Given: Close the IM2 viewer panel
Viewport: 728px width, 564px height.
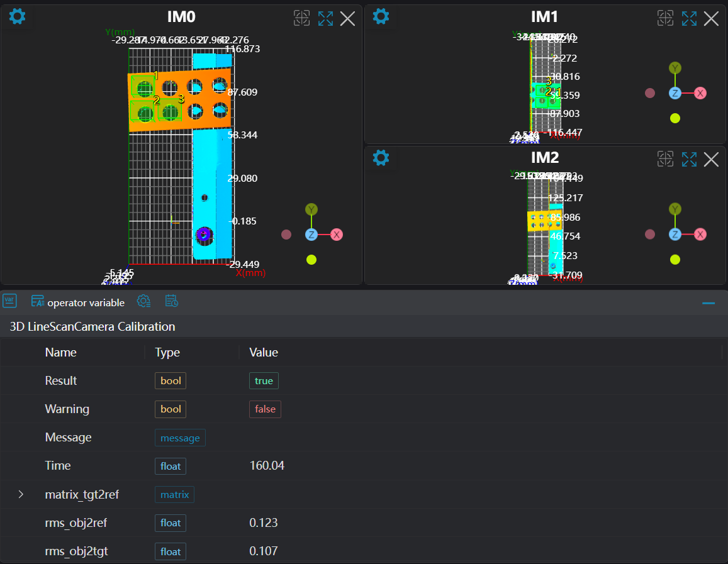Looking at the screenshot, I should (711, 159).
